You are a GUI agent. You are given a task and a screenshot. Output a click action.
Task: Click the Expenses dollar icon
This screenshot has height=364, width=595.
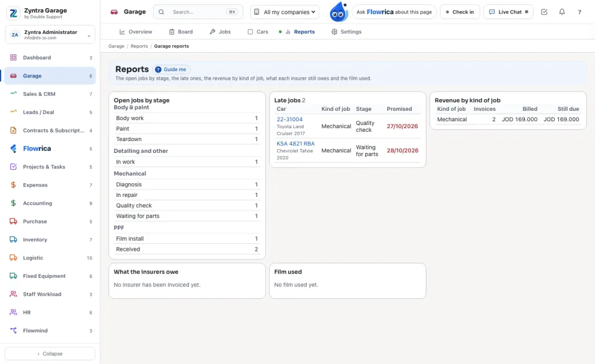[13, 184]
